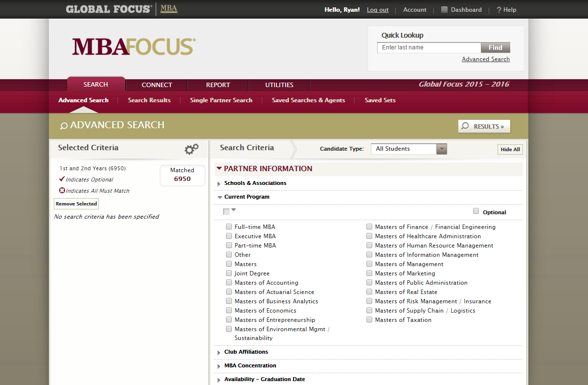This screenshot has height=385, width=588.
Task: Click the "1st and 2nd Years (6950)" text
Action: (92, 168)
